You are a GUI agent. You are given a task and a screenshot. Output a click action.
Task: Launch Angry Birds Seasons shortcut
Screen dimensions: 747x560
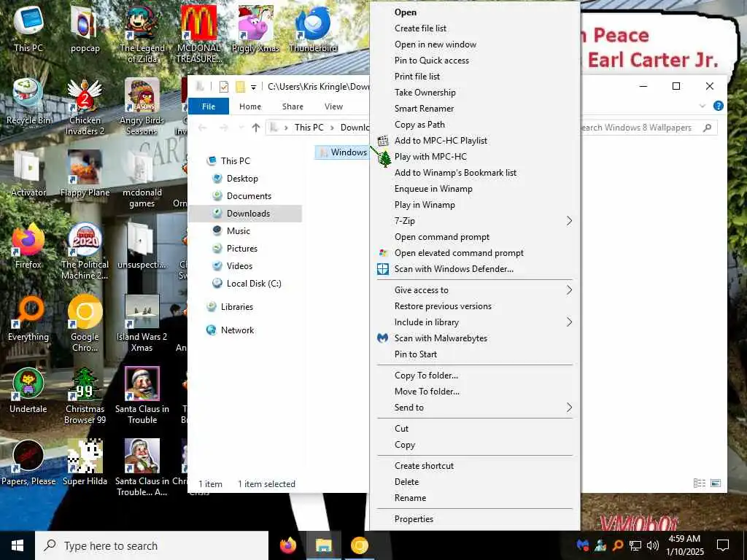[142, 106]
